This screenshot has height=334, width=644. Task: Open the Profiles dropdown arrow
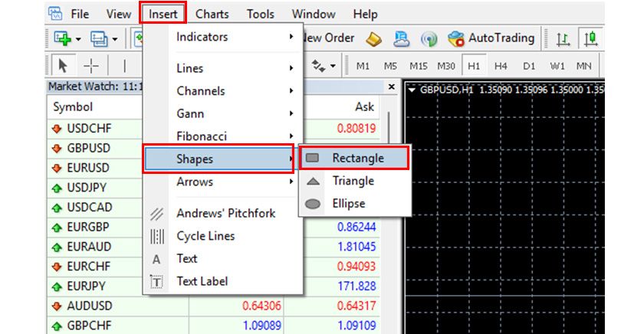(x=114, y=38)
